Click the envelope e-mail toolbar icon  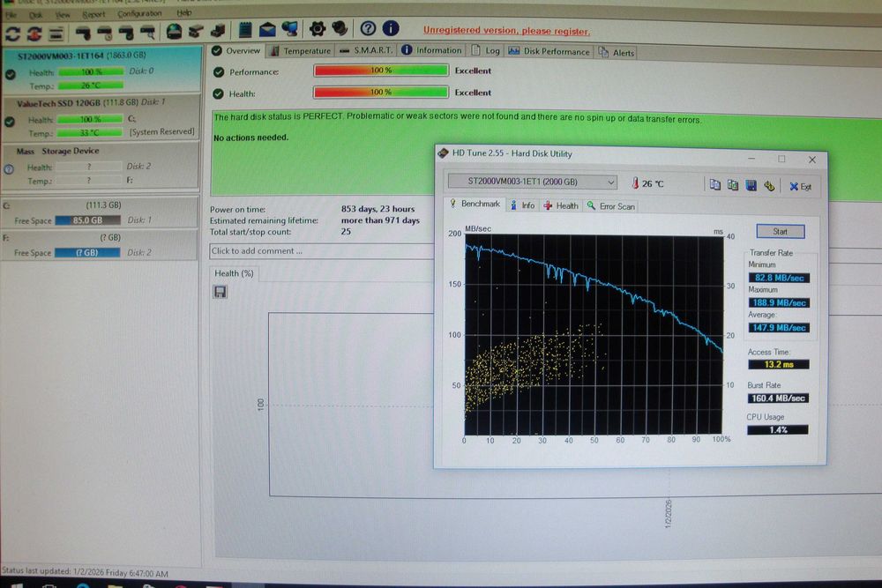(x=267, y=29)
